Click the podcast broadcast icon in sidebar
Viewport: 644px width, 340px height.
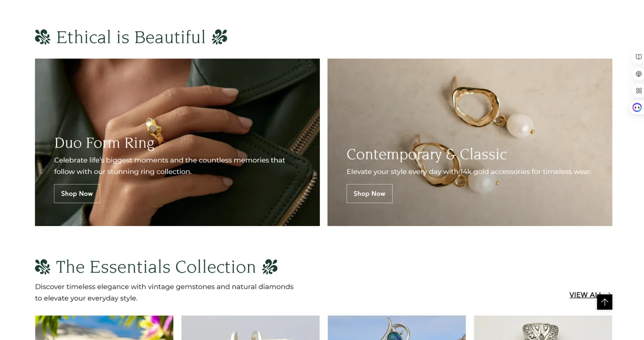point(638,74)
